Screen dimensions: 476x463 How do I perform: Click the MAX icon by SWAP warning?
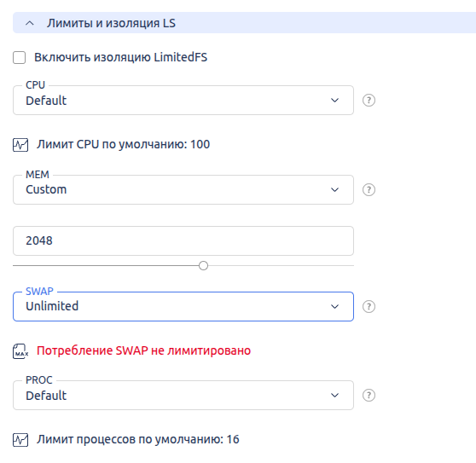pos(20,351)
